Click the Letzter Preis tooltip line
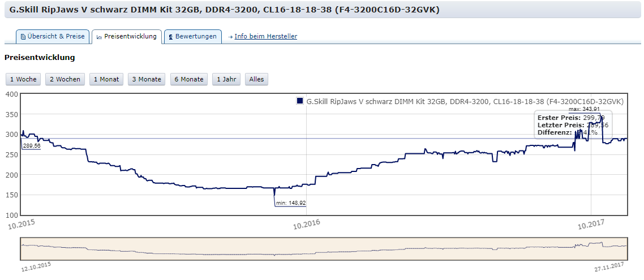This screenshot has height=280, width=644. coord(573,125)
